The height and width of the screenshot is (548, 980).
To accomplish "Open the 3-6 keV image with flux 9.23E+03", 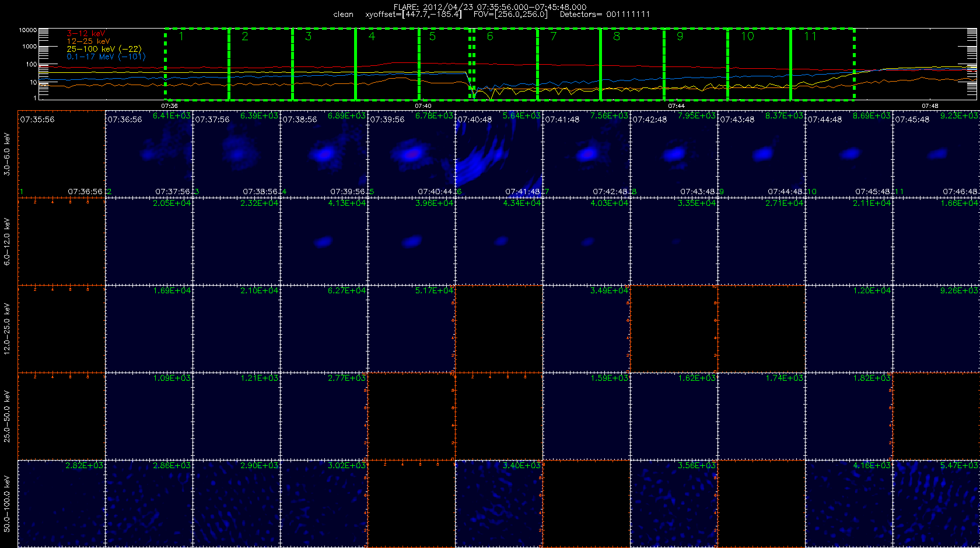I will pyautogui.click(x=936, y=154).
